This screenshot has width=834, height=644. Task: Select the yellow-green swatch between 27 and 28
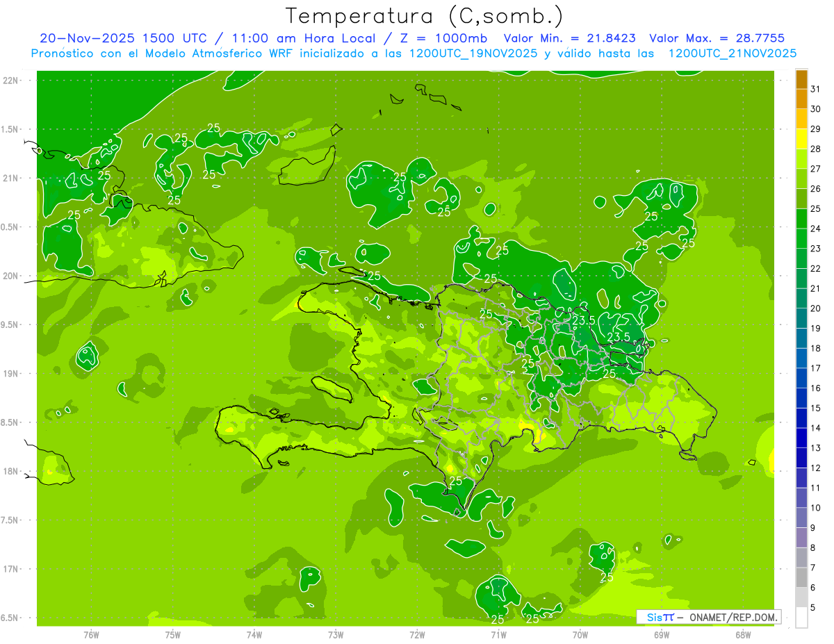pos(801,159)
